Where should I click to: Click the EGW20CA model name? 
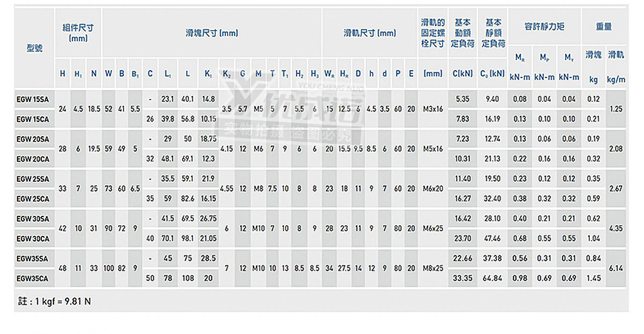pyautogui.click(x=33, y=159)
